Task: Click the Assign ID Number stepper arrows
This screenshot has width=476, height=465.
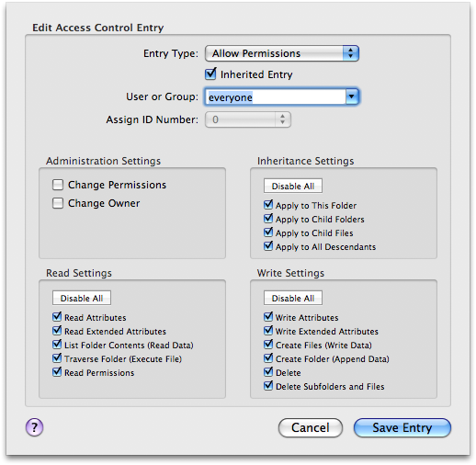Action: [x=282, y=119]
